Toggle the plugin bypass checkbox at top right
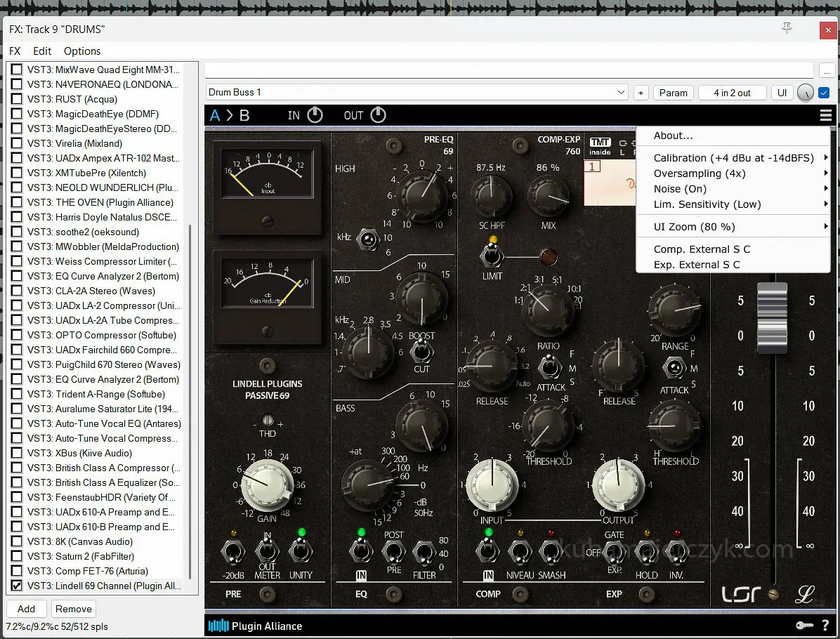The width and height of the screenshot is (840, 639). [x=825, y=93]
